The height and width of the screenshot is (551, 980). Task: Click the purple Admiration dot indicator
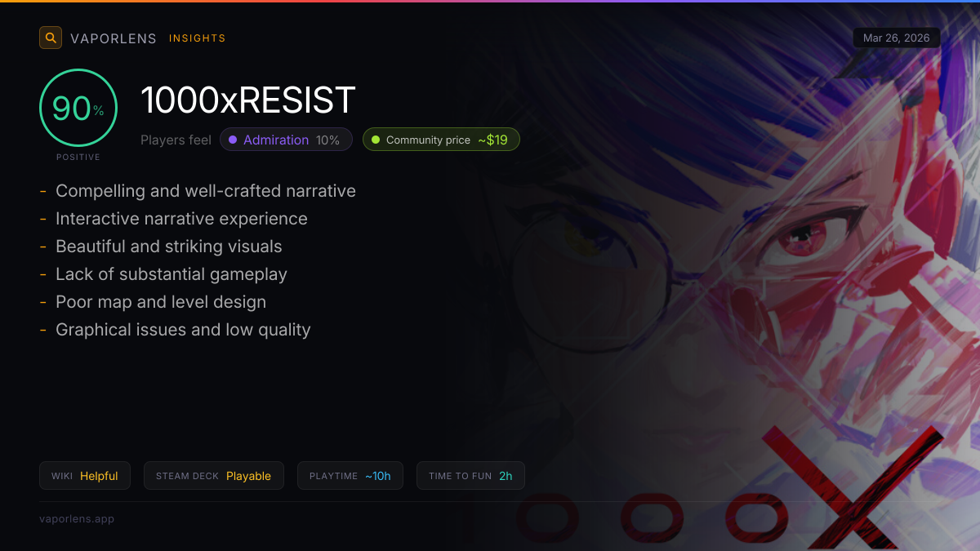(x=233, y=140)
